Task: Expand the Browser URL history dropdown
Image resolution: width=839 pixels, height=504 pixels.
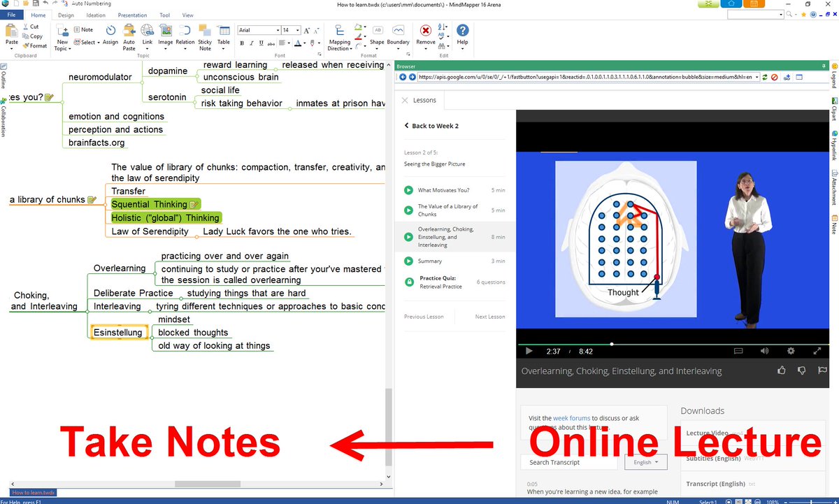Action: (757, 77)
